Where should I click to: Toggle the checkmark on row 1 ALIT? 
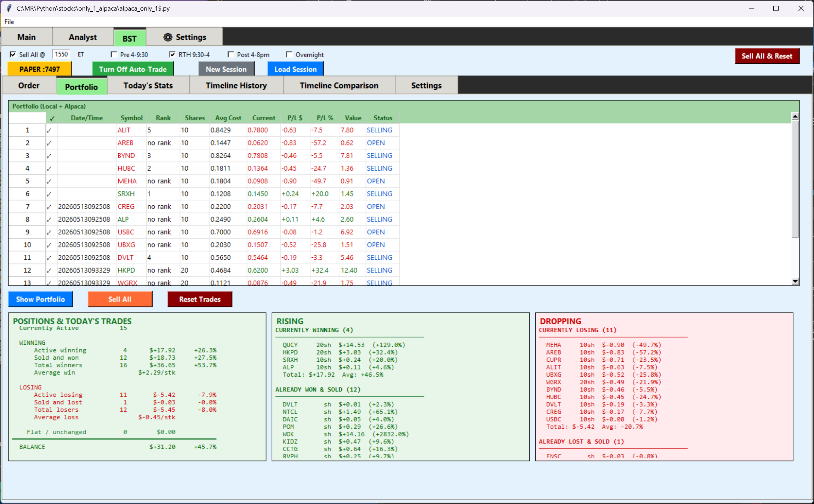click(49, 130)
